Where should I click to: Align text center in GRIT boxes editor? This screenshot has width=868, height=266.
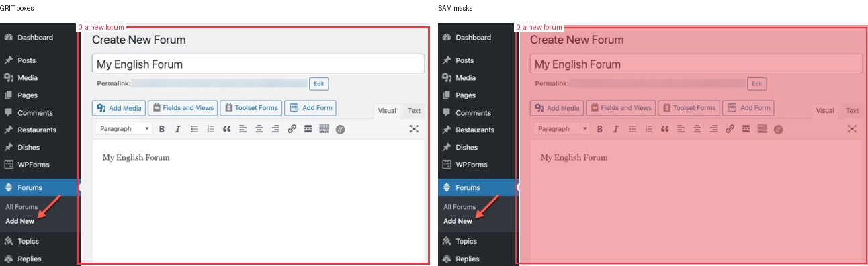click(x=259, y=129)
